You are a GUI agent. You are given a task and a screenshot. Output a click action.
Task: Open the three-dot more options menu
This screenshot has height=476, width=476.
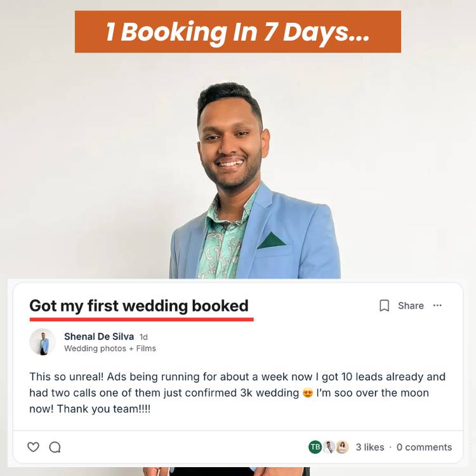pyautogui.click(x=437, y=305)
